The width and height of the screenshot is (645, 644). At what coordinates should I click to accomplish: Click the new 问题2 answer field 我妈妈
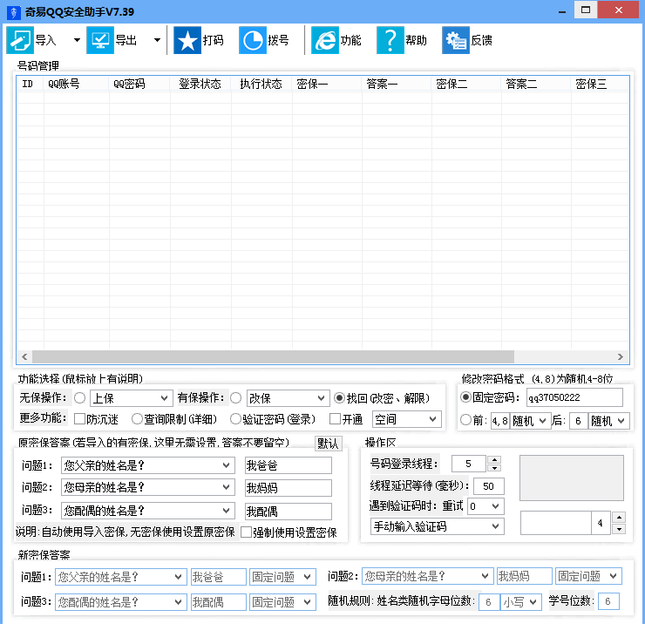coord(525,576)
